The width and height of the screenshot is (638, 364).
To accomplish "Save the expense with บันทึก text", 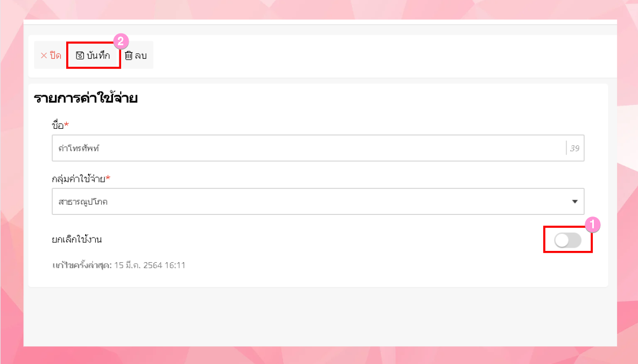I will pos(98,55).
